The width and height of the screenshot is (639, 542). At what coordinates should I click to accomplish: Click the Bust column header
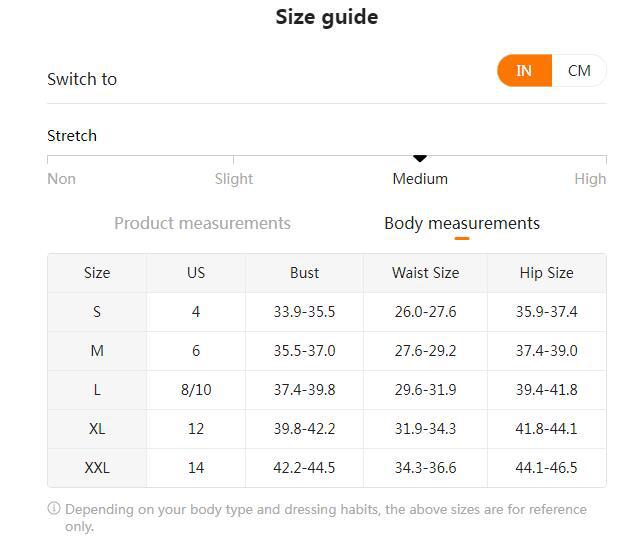(x=304, y=273)
